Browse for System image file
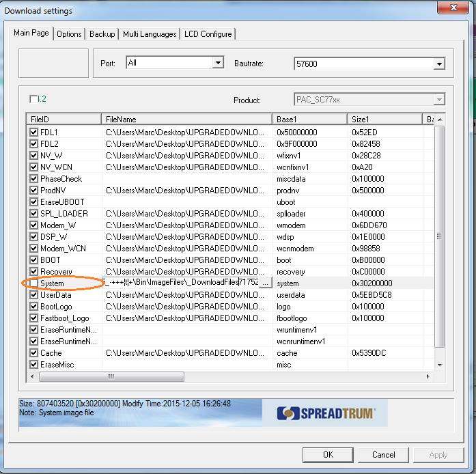The width and height of the screenshot is (476, 474). coord(266,283)
